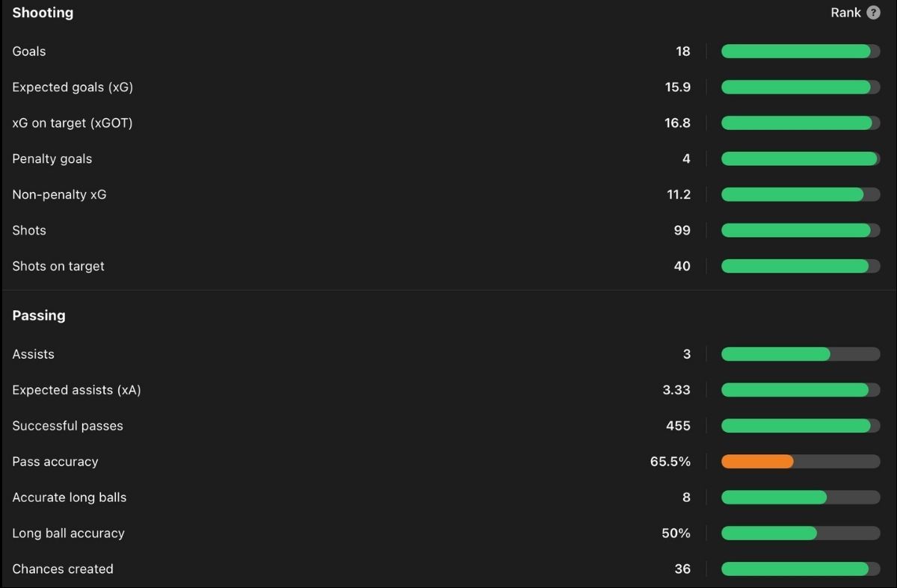The height and width of the screenshot is (588, 897).
Task: Click the Passing section heading
Action: click(x=39, y=315)
